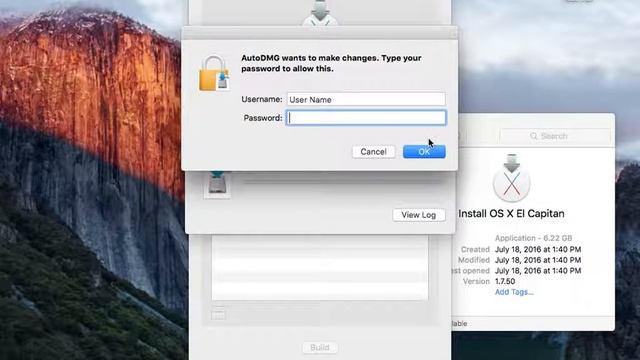Click into the Password input field
This screenshot has width=640, height=360.
tap(366, 118)
